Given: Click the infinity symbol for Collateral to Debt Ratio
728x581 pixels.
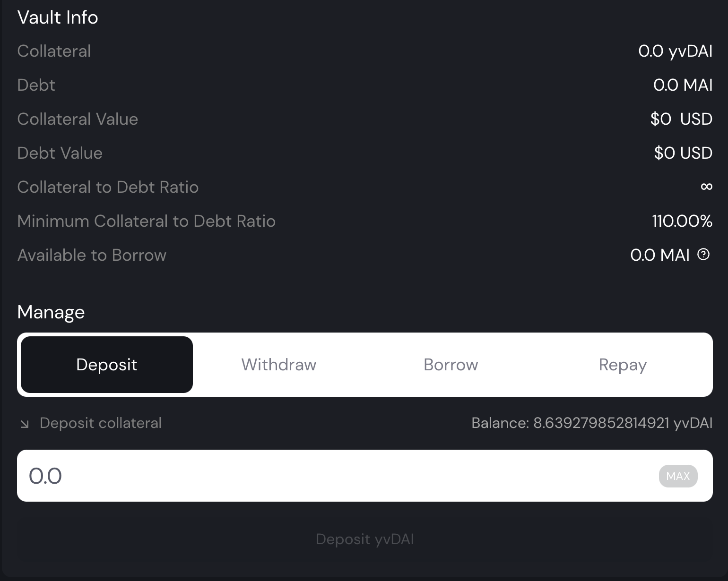Looking at the screenshot, I should [706, 187].
